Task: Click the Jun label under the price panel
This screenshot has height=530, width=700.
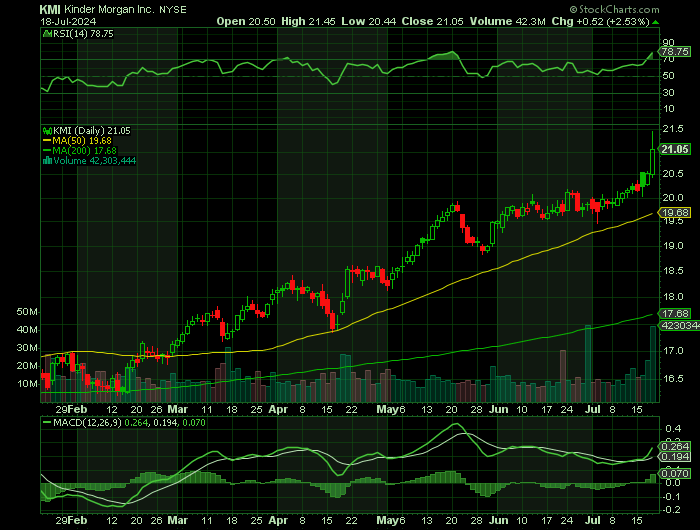Action: click(498, 409)
